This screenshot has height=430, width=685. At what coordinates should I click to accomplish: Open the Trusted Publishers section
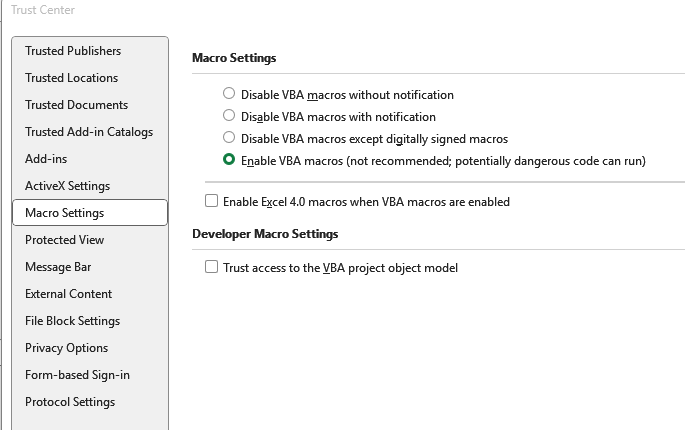point(73,51)
